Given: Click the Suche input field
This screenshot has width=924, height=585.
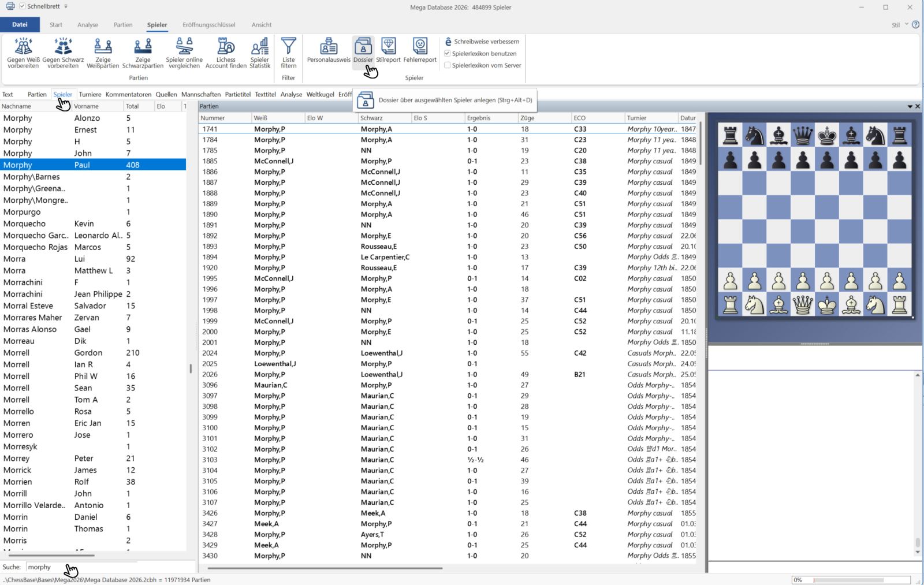Looking at the screenshot, I should click(x=81, y=567).
